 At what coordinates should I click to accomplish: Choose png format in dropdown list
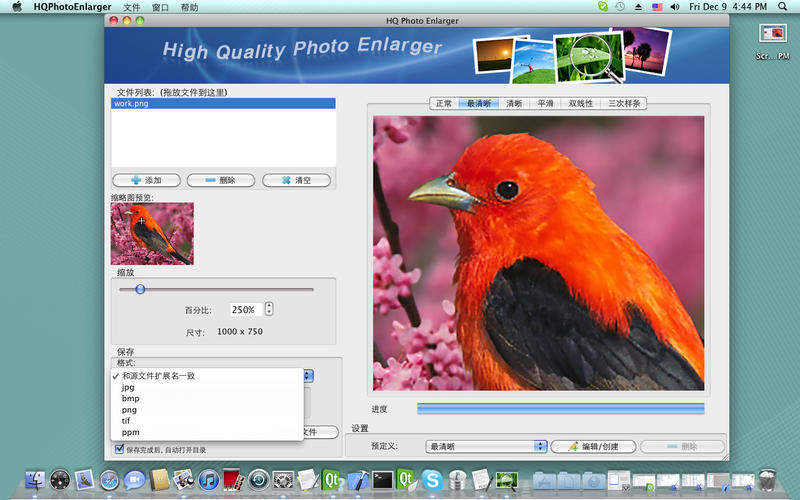tap(129, 410)
